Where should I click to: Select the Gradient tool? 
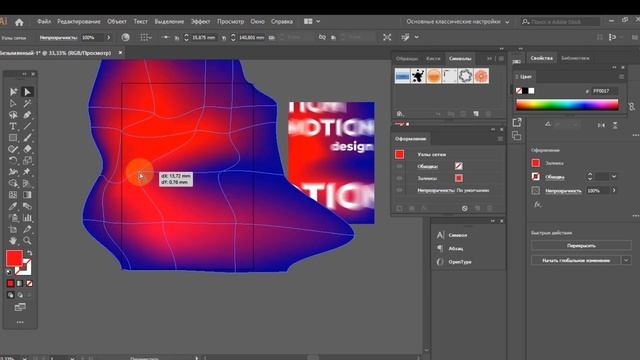pyautogui.click(x=27, y=195)
